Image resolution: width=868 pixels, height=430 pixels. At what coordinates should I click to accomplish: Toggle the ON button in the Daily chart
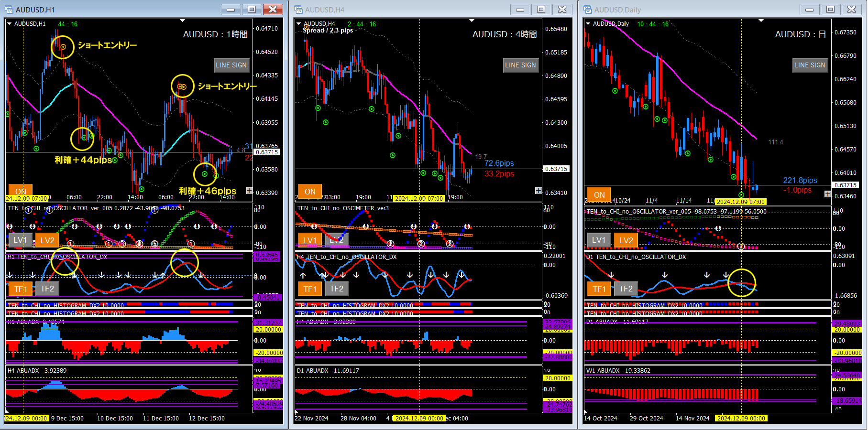click(x=599, y=195)
